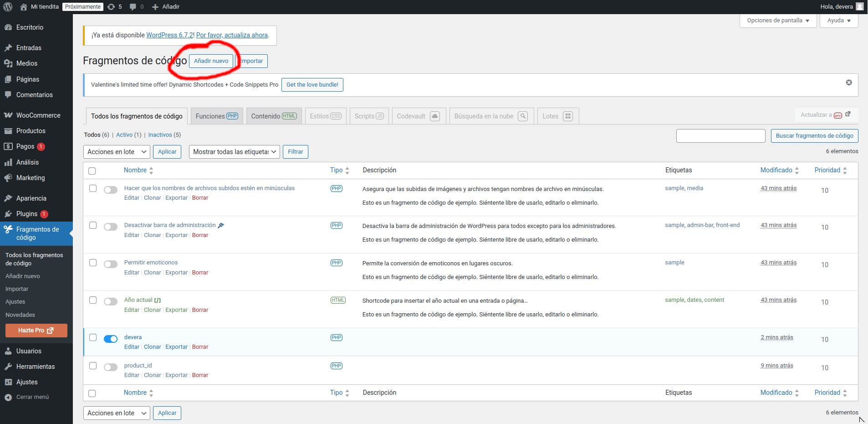
Task: Select checkbox for product_id row
Action: (93, 366)
